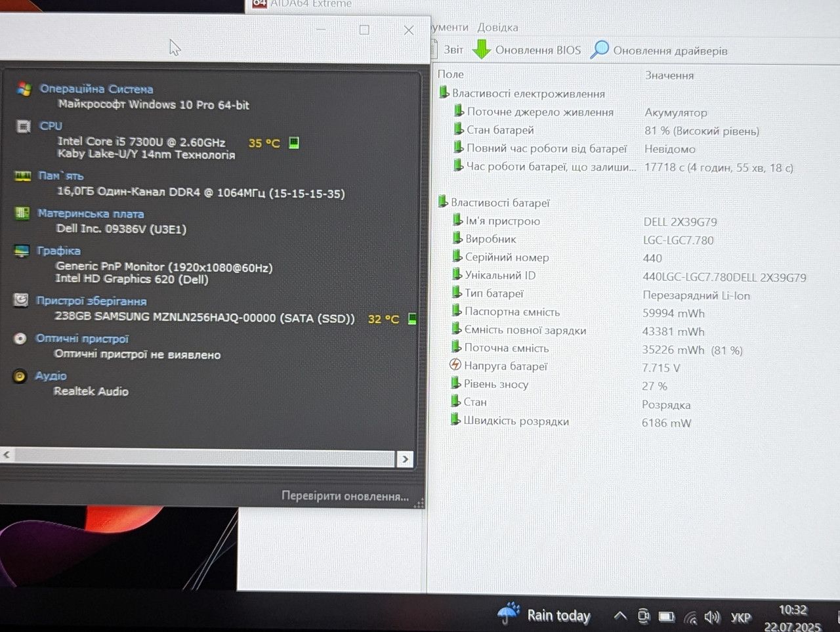The image size is (840, 632).
Task: Show hidden tray icons chevron
Action: (620, 616)
